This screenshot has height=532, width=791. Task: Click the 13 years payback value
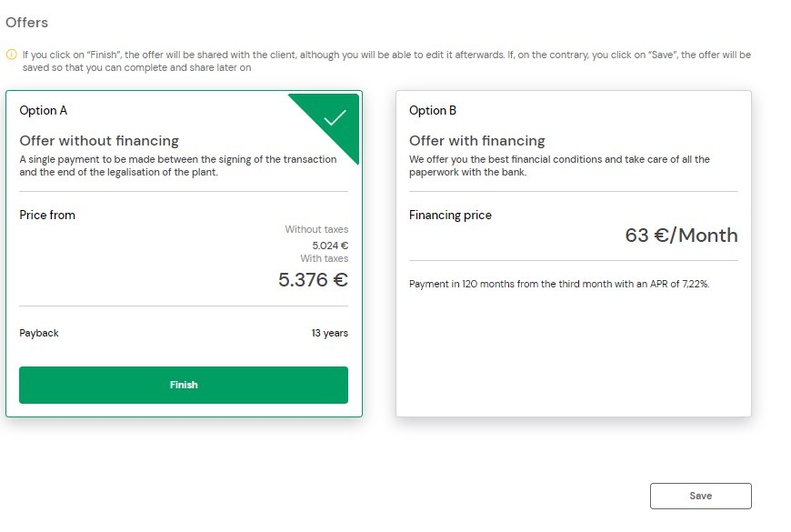click(x=330, y=333)
